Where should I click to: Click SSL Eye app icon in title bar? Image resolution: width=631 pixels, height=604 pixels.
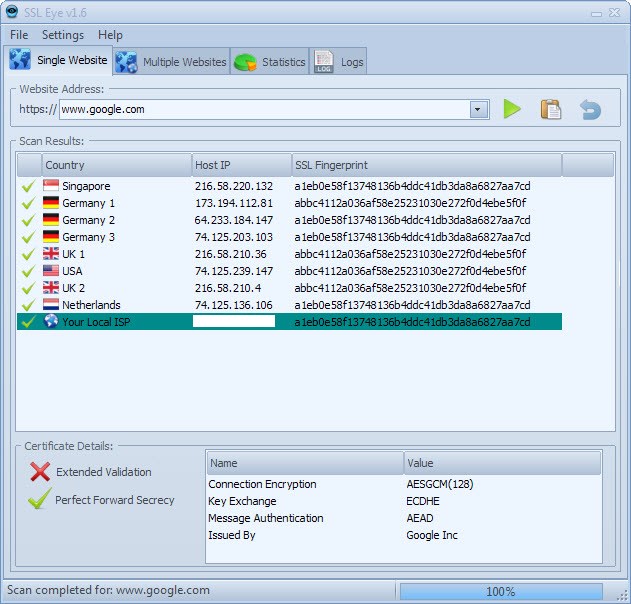click(12, 12)
